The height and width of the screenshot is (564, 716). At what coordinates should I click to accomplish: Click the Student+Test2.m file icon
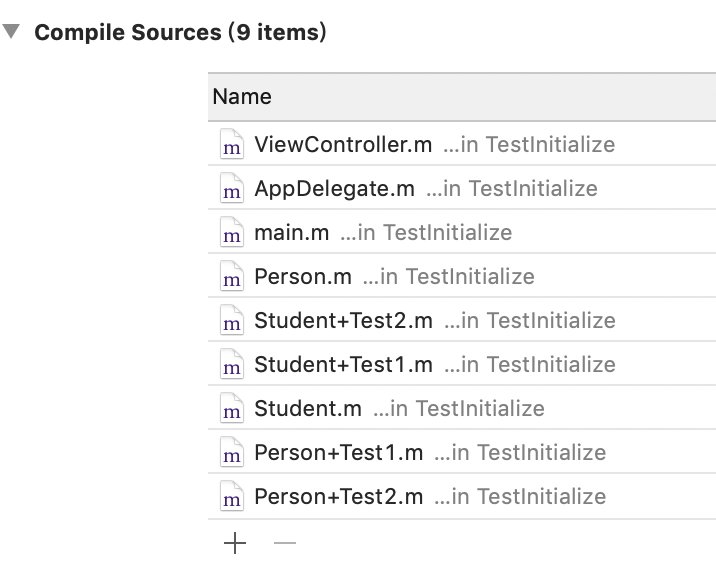tap(232, 321)
